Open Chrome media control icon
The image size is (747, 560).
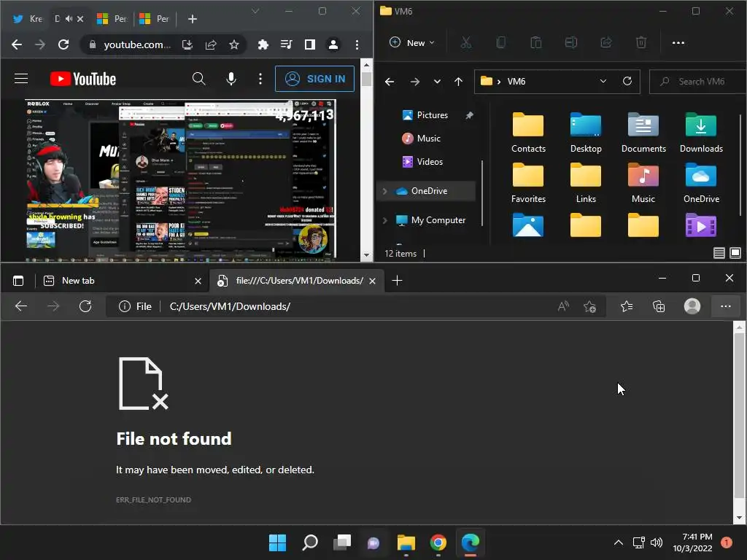coord(286,44)
